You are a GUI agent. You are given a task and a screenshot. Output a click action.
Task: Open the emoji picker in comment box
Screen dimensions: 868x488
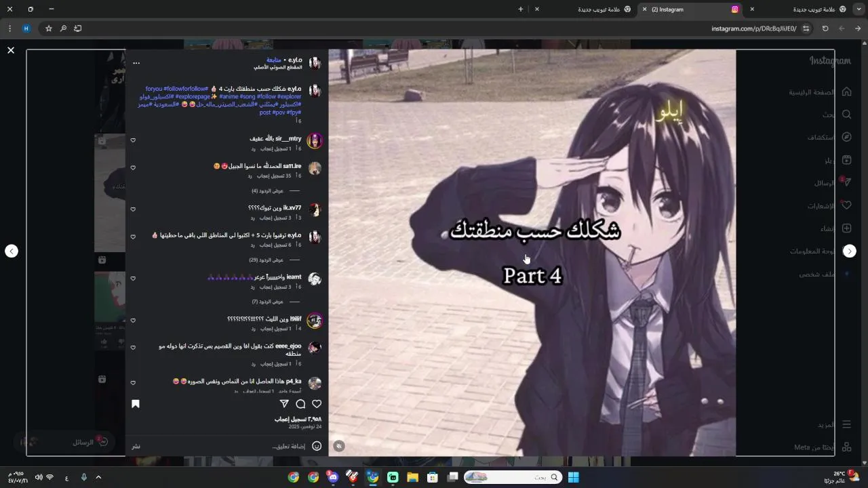pos(317,446)
